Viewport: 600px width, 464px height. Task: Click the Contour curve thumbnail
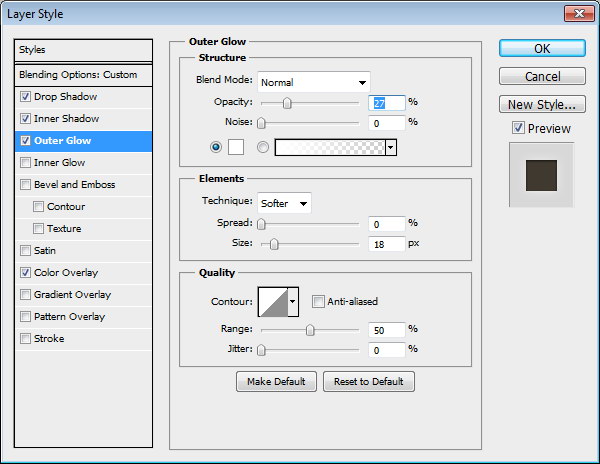tap(272, 301)
